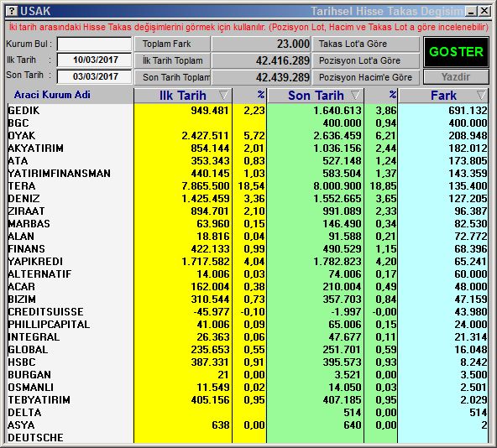
Task: Click the percent value 6,21
Action: (386, 136)
